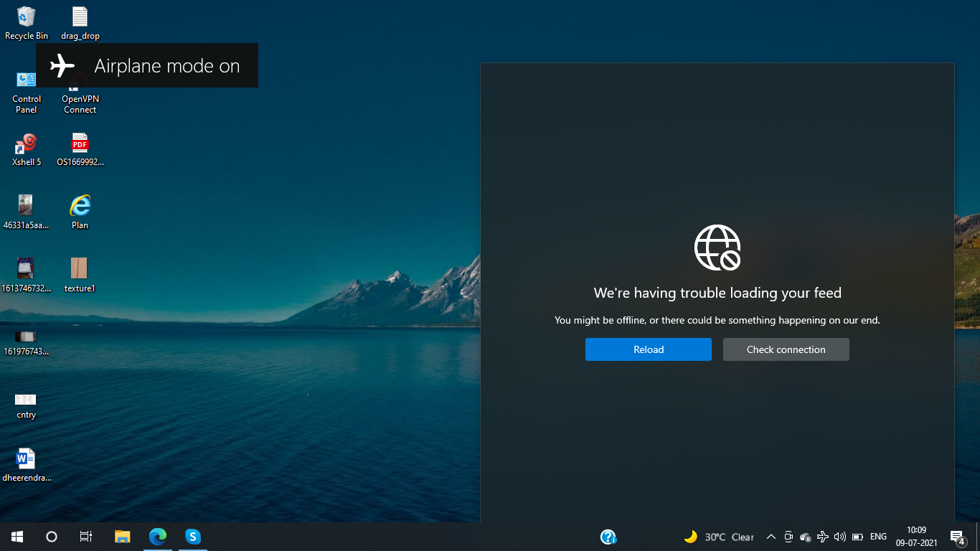Open the clock and date flyout

[x=916, y=537]
